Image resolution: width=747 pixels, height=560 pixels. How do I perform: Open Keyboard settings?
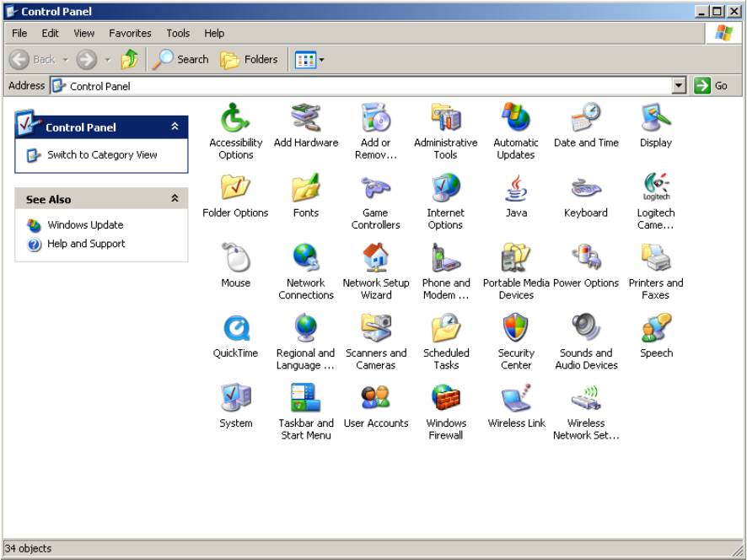(x=586, y=196)
